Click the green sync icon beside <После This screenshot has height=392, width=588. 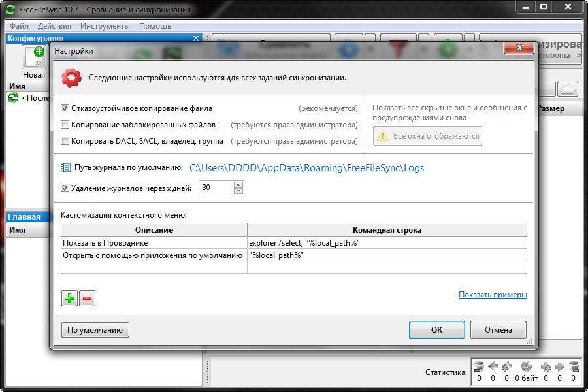click(x=14, y=98)
